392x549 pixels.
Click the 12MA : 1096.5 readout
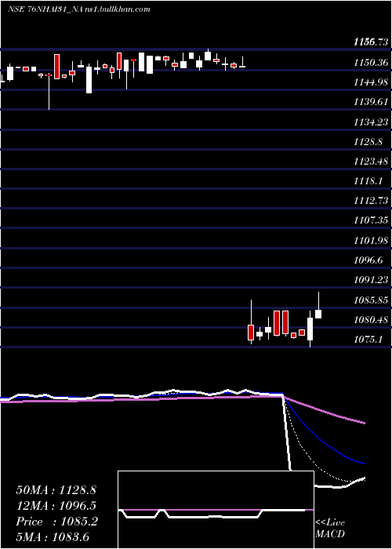(x=56, y=506)
